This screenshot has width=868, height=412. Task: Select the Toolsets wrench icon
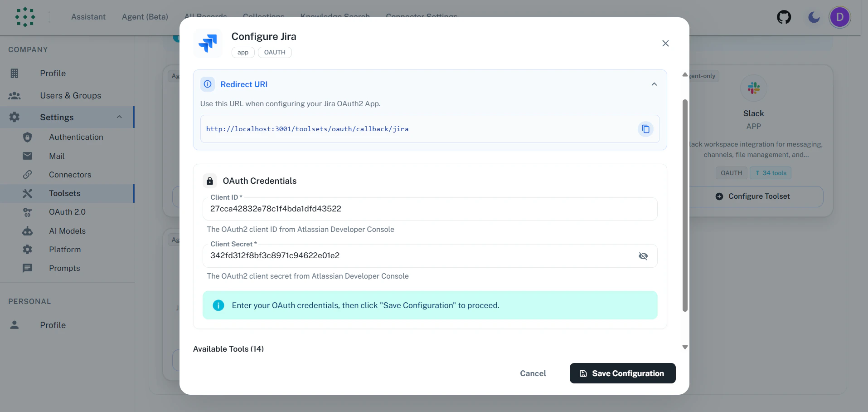click(27, 193)
